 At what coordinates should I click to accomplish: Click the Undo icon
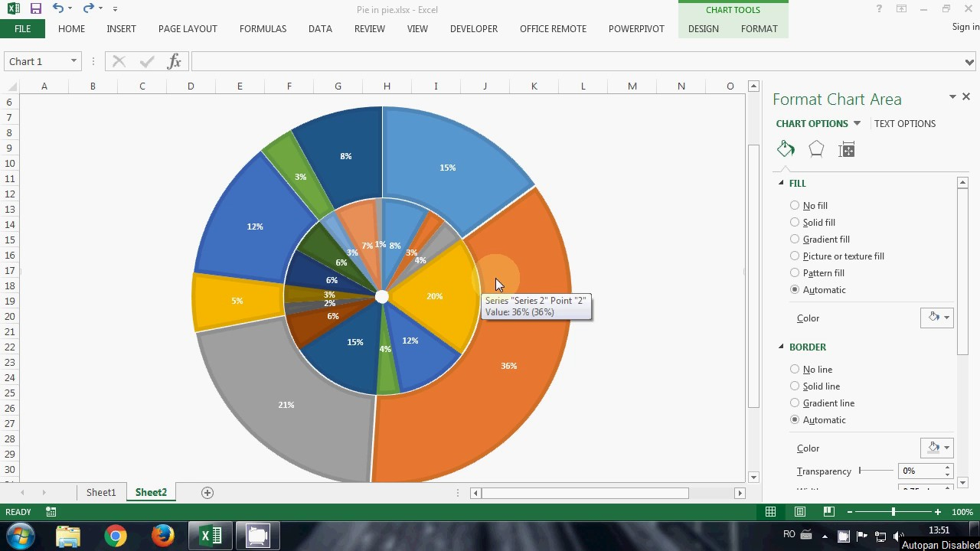pos(57,8)
